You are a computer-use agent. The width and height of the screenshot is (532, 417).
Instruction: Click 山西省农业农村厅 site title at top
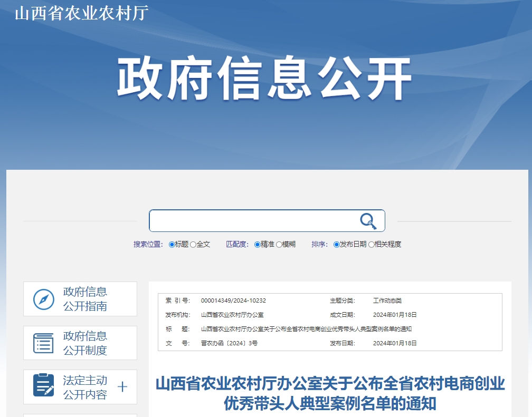(x=81, y=13)
